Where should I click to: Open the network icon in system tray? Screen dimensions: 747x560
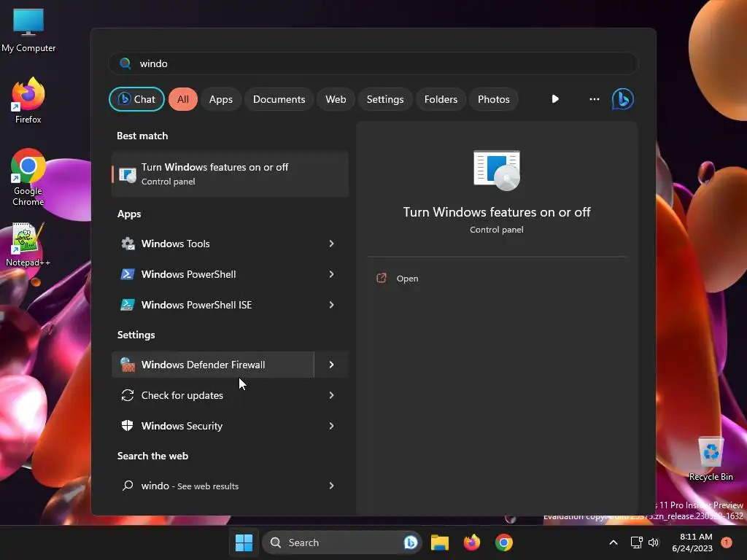tap(636, 542)
